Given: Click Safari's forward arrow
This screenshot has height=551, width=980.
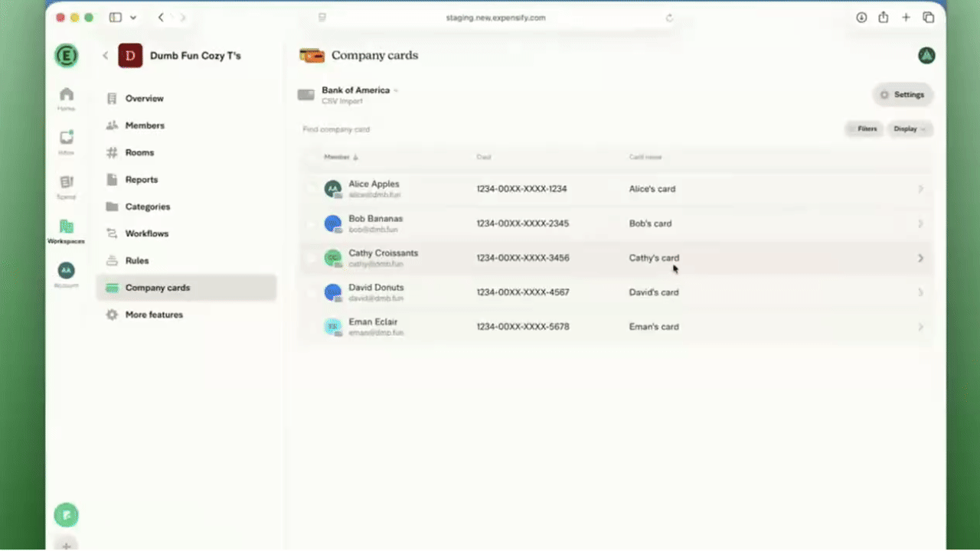Looking at the screenshot, I should coord(182,18).
